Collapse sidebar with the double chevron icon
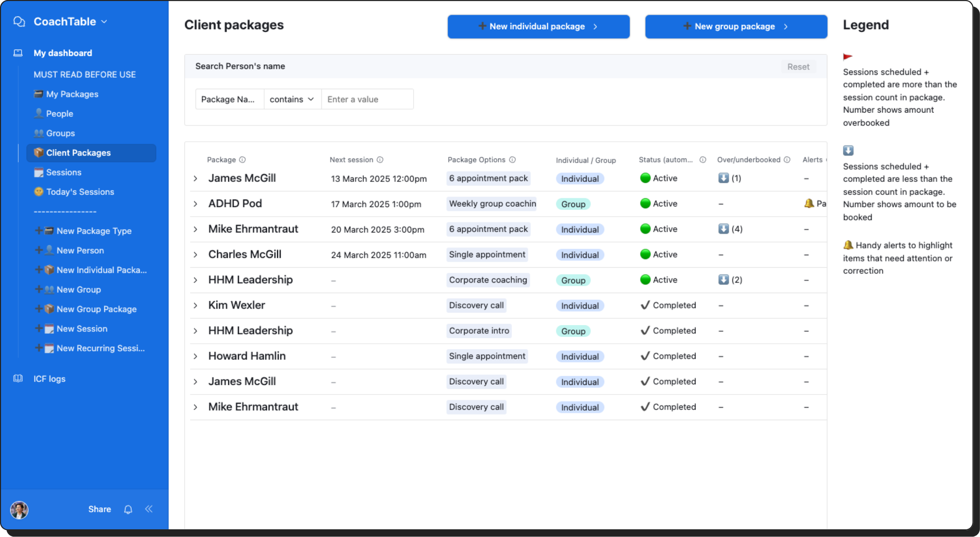 pos(149,509)
